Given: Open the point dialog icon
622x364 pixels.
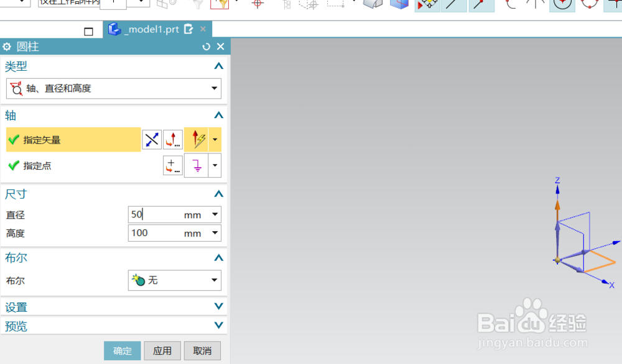Looking at the screenshot, I should coord(173,166).
